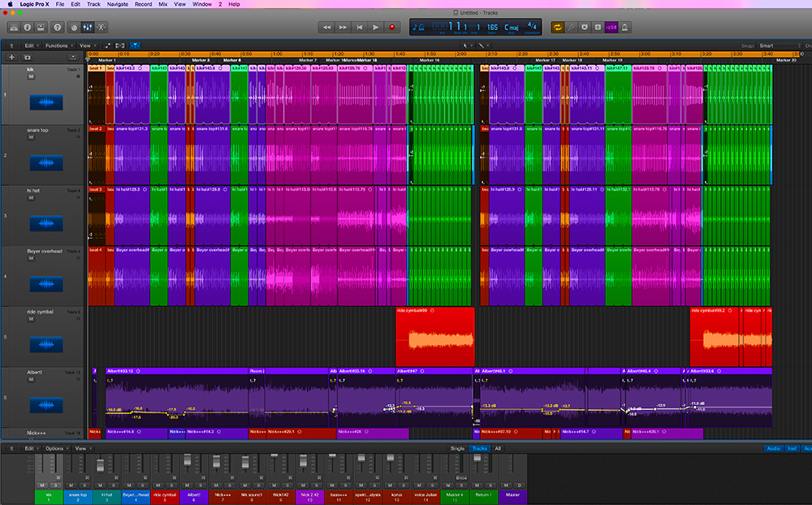This screenshot has height=505, width=812.
Task: Toggle the Flex show/hide icon
Action: [120, 45]
